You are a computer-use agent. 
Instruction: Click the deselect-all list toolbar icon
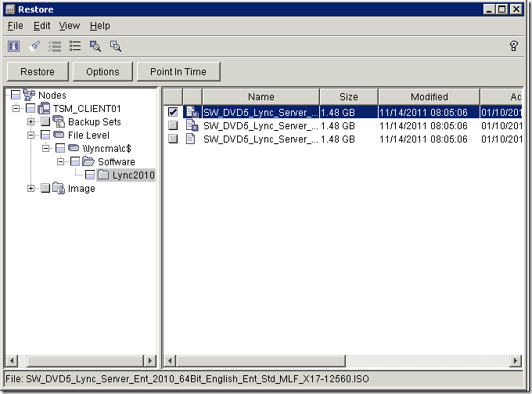pyautogui.click(x=75, y=46)
